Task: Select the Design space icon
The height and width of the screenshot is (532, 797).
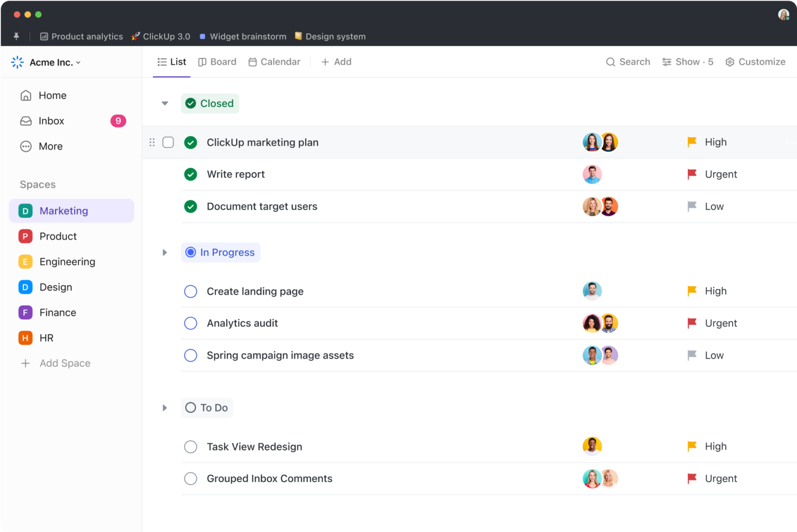Action: pos(25,287)
